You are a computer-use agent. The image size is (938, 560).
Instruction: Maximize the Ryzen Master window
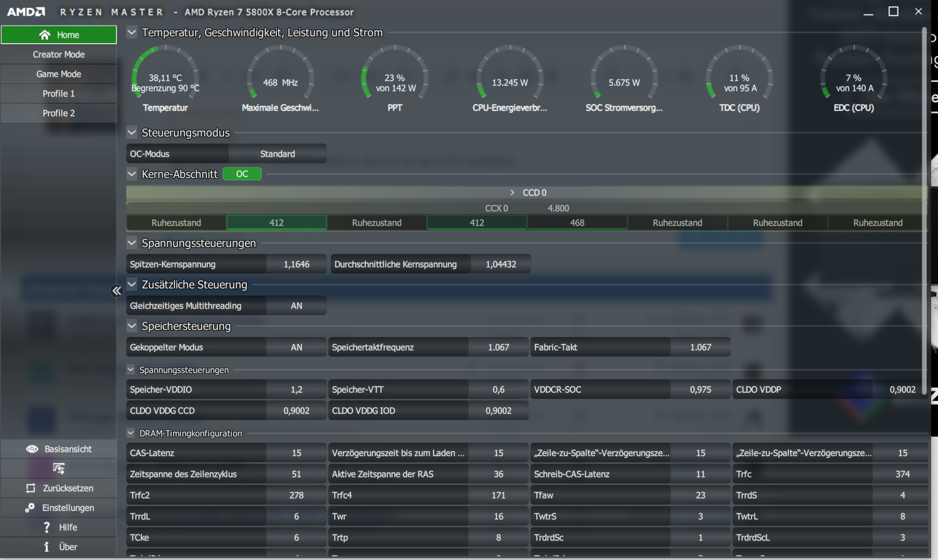click(894, 11)
